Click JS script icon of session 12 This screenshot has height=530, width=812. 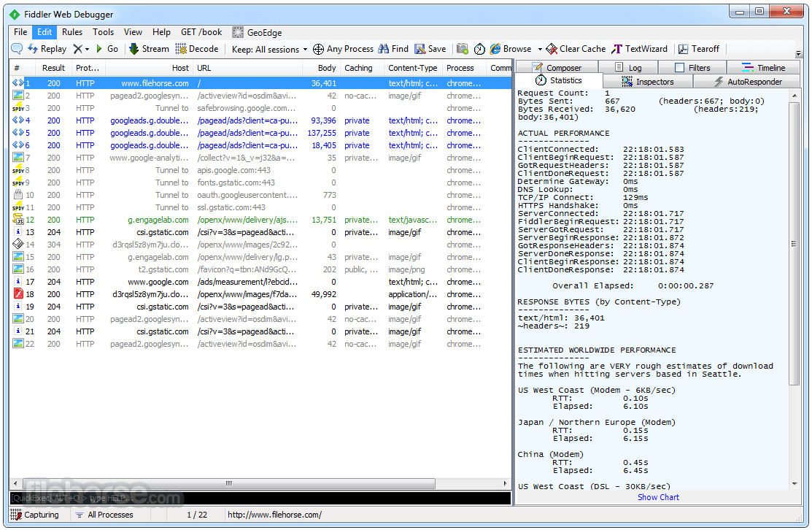pos(18,220)
